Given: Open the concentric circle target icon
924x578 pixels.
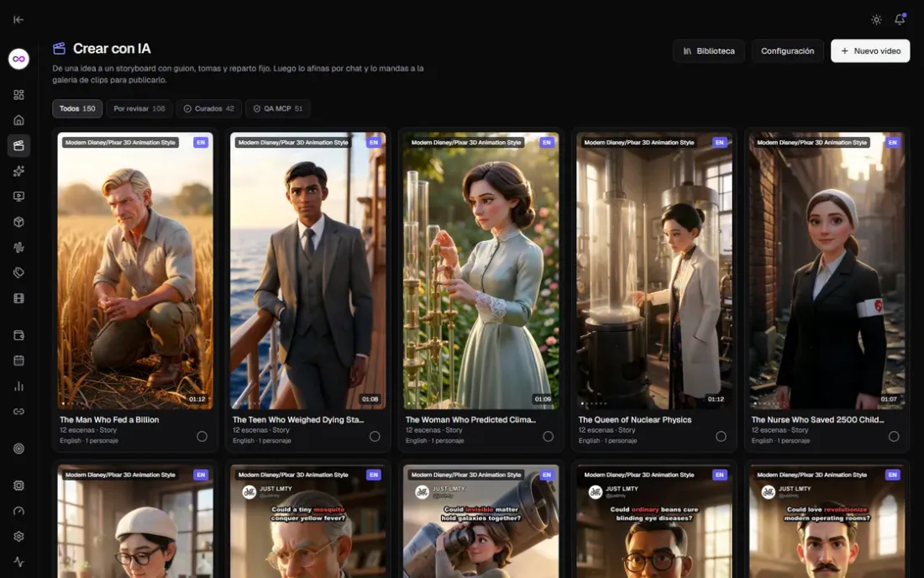Looking at the screenshot, I should pyautogui.click(x=18, y=449).
